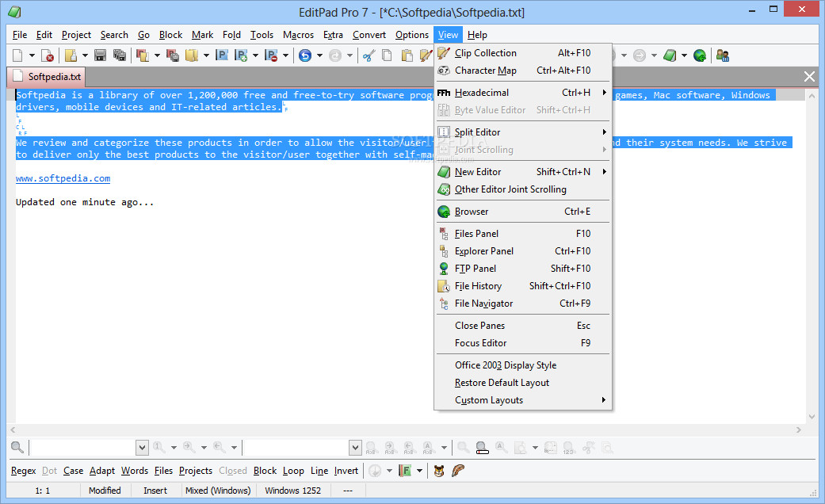
Task: Click the Copy icon in toolbar
Action: (x=388, y=55)
